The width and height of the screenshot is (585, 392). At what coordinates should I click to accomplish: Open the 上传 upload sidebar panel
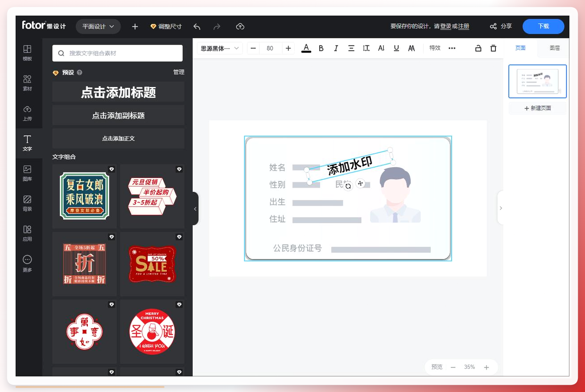(27, 113)
